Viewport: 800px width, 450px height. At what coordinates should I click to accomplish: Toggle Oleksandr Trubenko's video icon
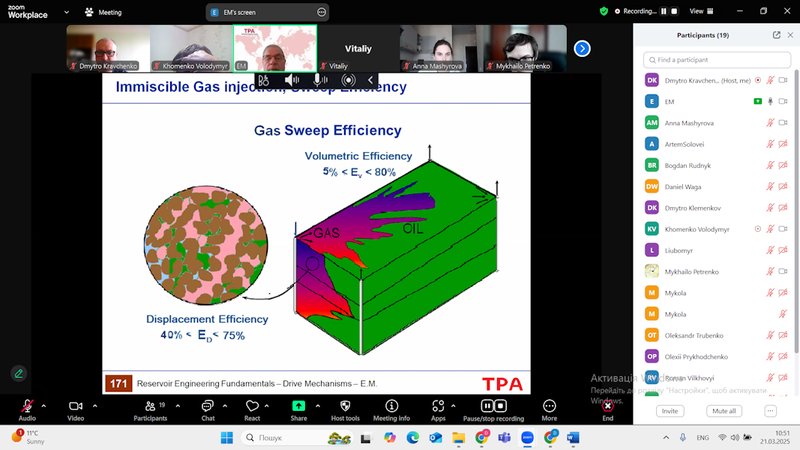[x=783, y=335]
